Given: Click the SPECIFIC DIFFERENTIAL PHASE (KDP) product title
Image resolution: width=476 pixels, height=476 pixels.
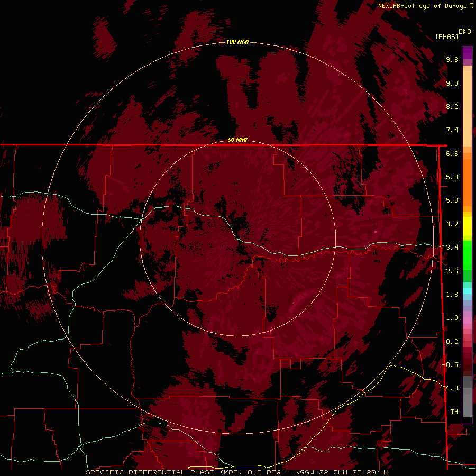Looking at the screenshot, I should (165, 472).
